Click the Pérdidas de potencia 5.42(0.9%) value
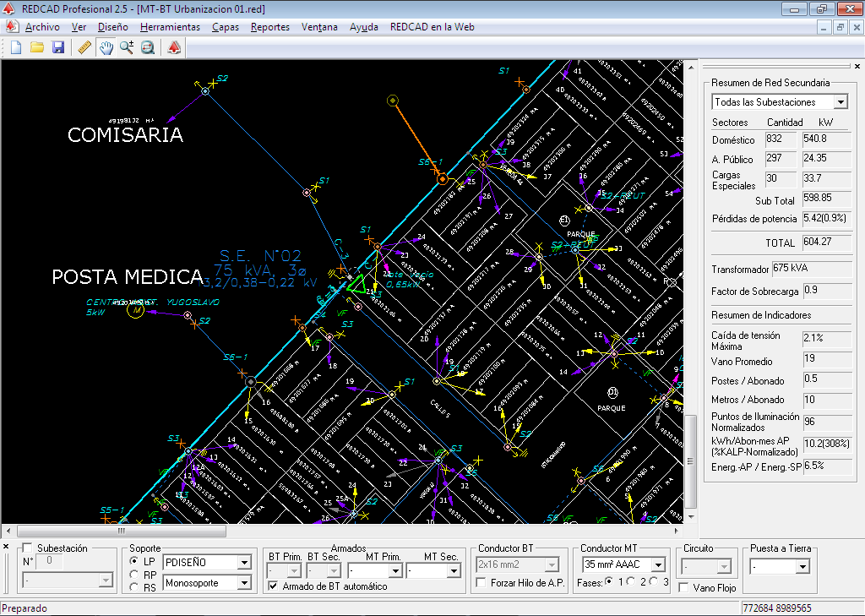Screen dimensions: 865x616 click(x=826, y=219)
